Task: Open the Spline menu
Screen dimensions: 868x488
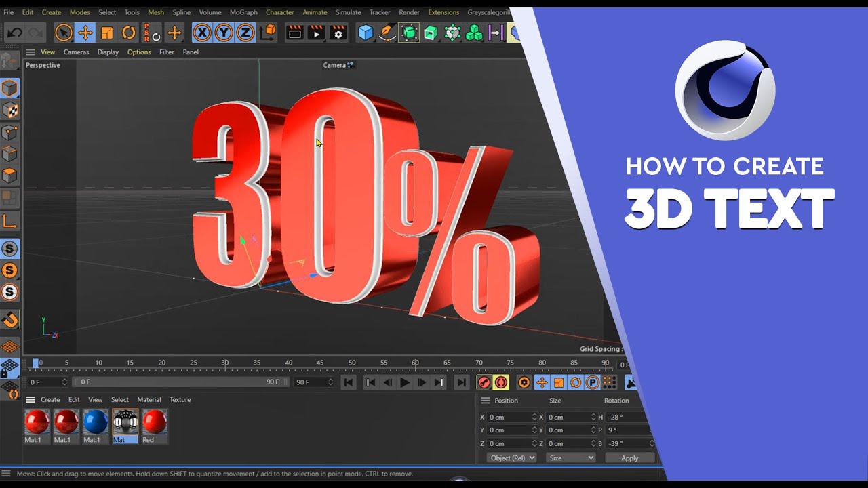Action: point(181,12)
